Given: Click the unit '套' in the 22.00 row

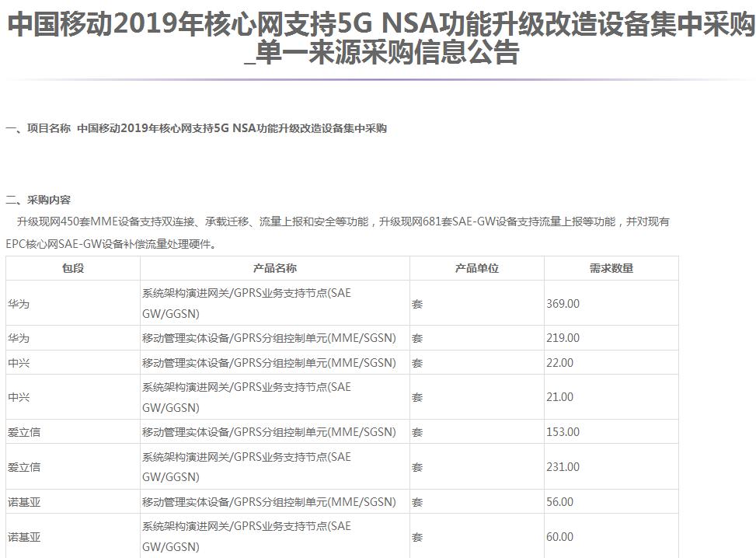Looking at the screenshot, I should pyautogui.click(x=417, y=363).
